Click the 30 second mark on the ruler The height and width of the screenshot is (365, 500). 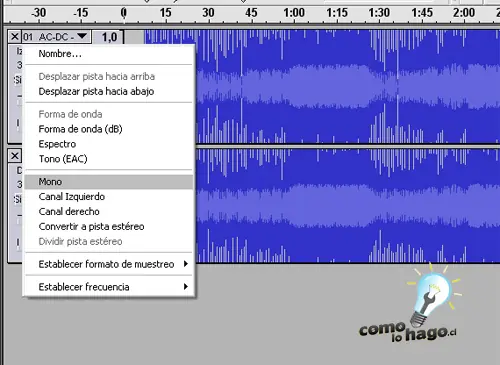click(208, 13)
